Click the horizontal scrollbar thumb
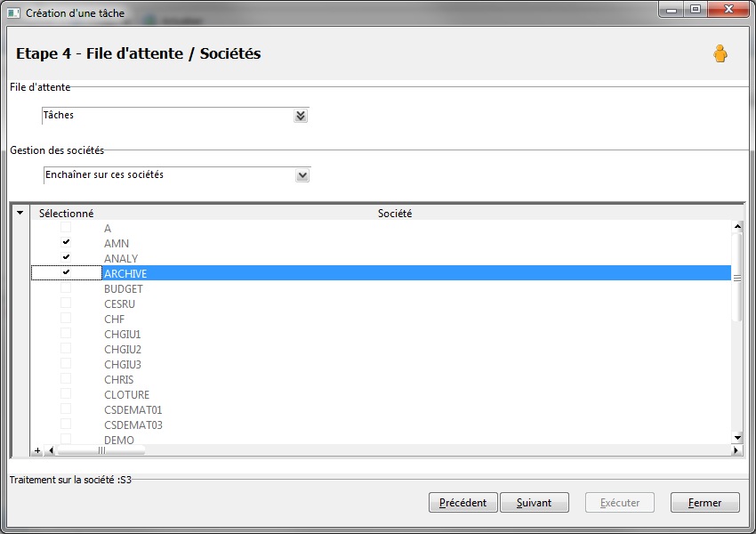Screen dimensions: 756x534 pos(101,450)
